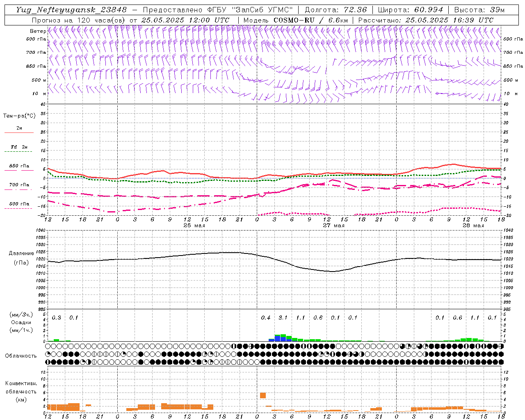Click the Прогноз на 120 часа(ов) text
This screenshot has width=525, height=420.
(79, 20)
